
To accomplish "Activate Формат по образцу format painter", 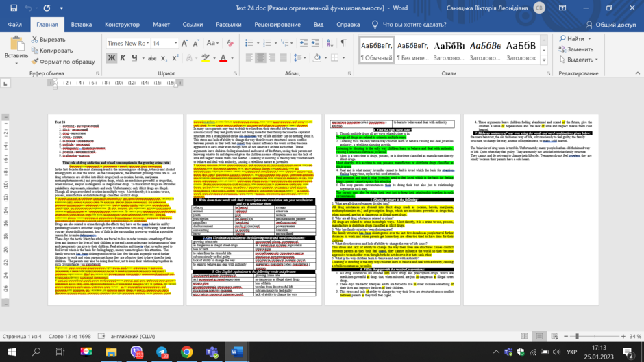I will (x=63, y=62).
